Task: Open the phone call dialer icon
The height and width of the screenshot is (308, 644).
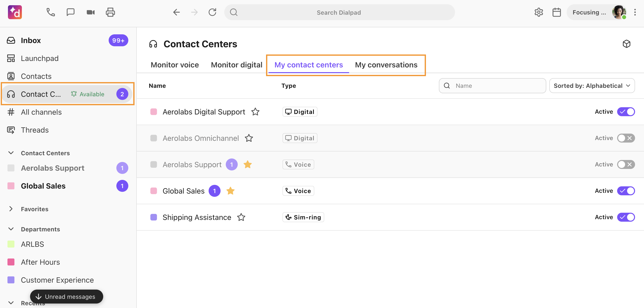Action: tap(51, 12)
